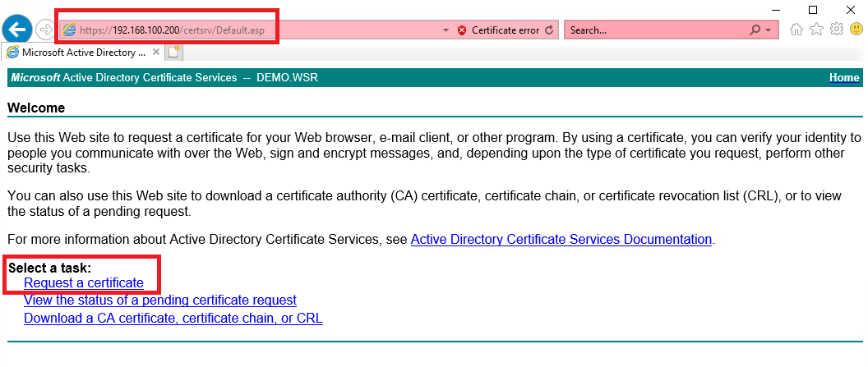The height and width of the screenshot is (367, 868).
Task: Click the smiley feedback icon
Action: 856,30
